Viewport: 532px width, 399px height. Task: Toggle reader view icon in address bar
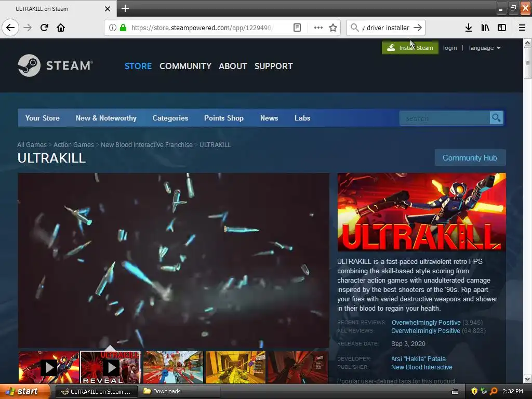(297, 28)
